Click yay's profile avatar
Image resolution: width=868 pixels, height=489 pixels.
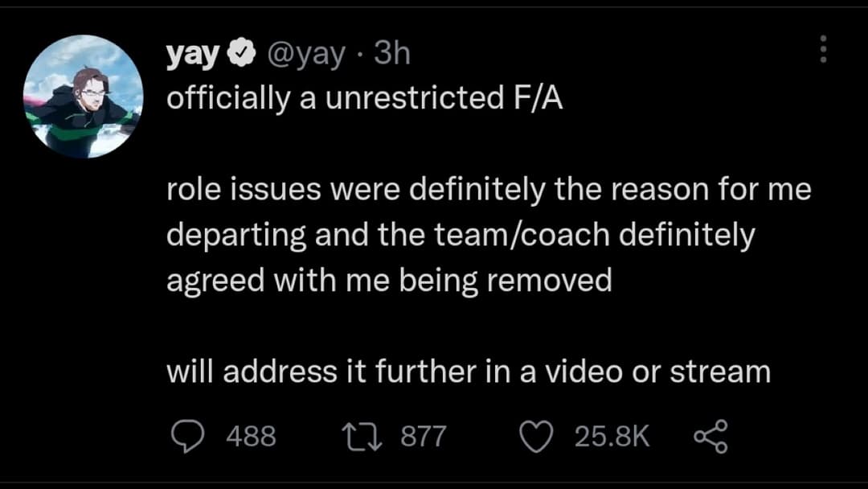(83, 92)
